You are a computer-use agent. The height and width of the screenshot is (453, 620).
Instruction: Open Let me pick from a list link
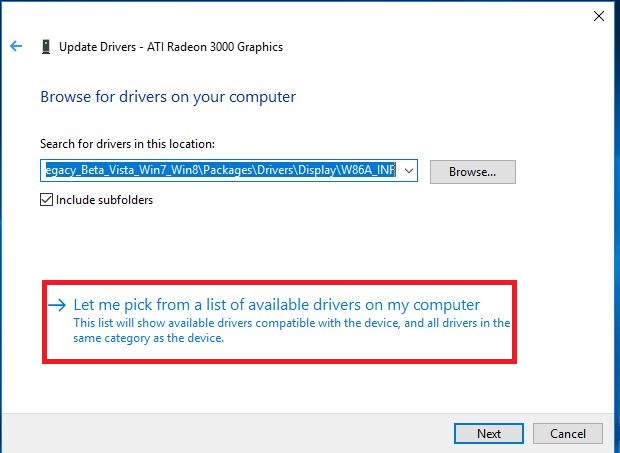277,305
